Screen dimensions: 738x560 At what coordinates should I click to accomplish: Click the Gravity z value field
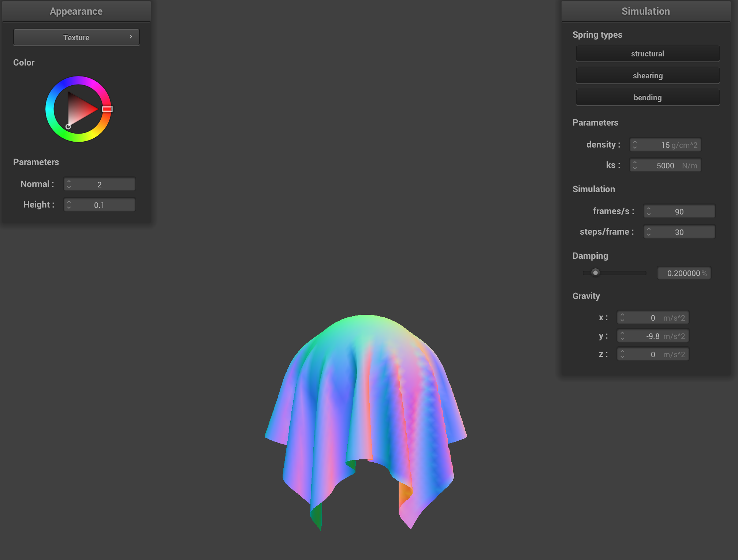point(653,354)
